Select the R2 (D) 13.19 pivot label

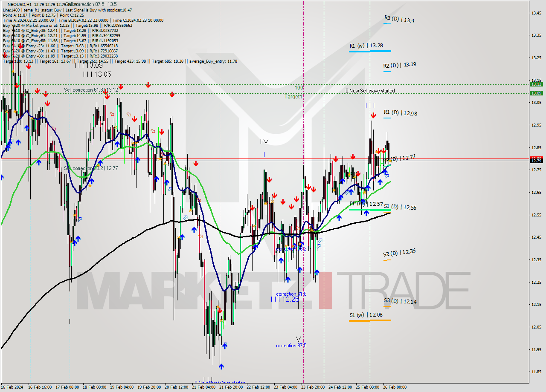pos(399,65)
